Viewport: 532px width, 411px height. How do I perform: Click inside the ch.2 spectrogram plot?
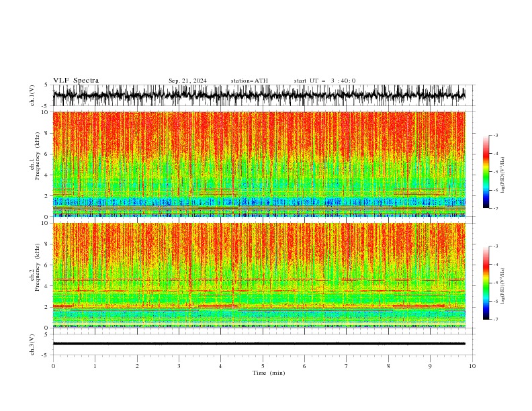(259, 275)
